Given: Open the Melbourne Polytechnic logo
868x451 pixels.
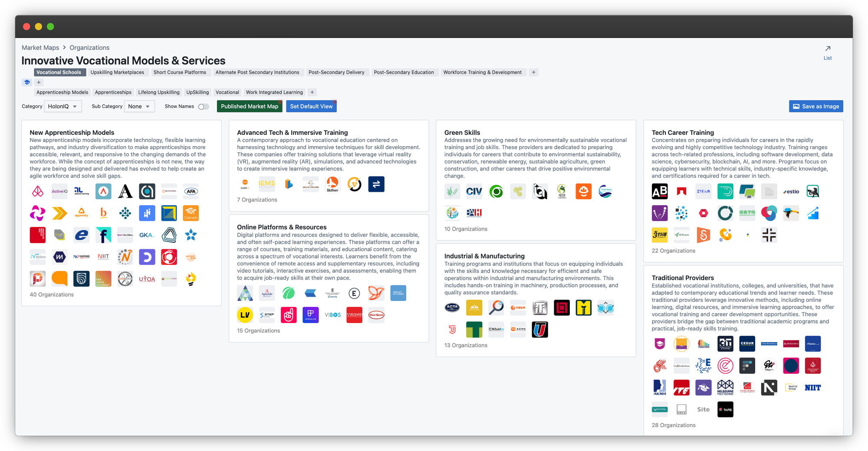Looking at the screenshot, I should coord(725,388).
